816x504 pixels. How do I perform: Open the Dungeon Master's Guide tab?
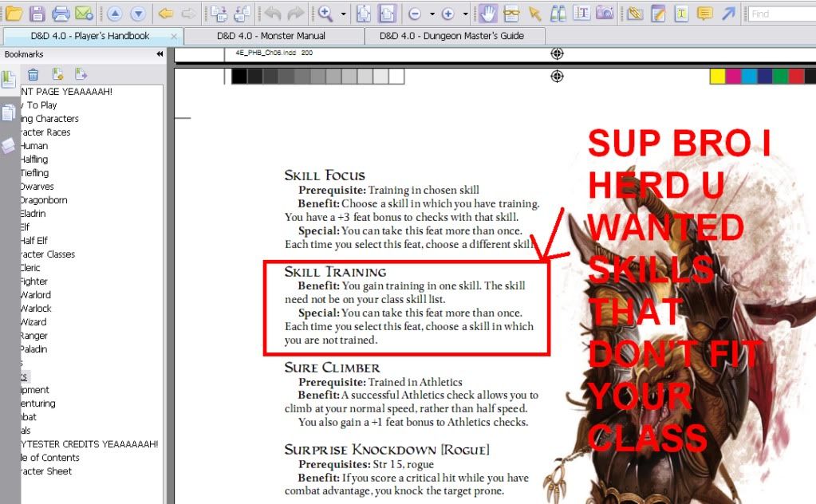(x=451, y=36)
